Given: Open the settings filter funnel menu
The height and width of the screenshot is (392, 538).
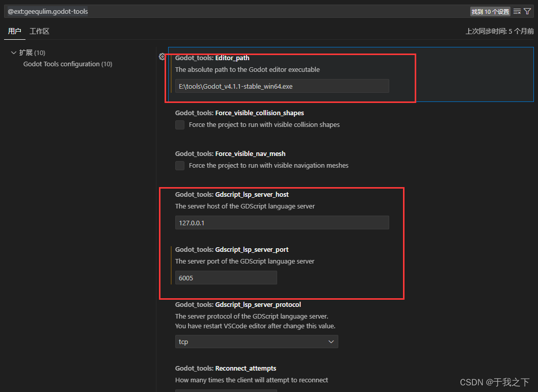Looking at the screenshot, I should coord(528,11).
